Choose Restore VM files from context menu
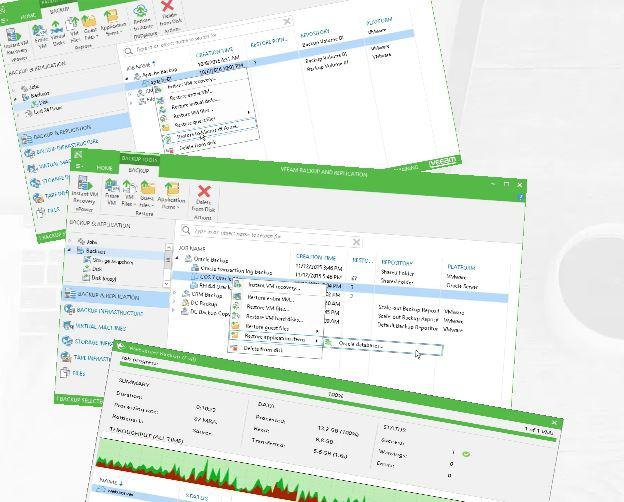 [277, 307]
